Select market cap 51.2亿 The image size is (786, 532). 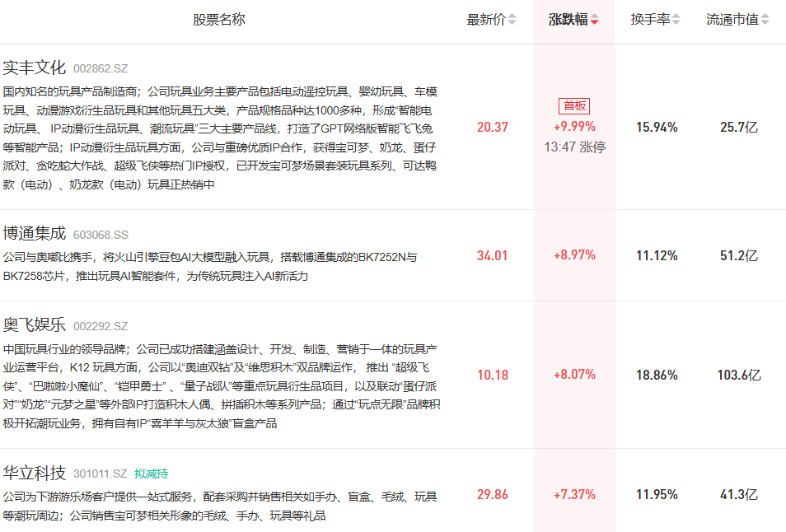pyautogui.click(x=739, y=255)
